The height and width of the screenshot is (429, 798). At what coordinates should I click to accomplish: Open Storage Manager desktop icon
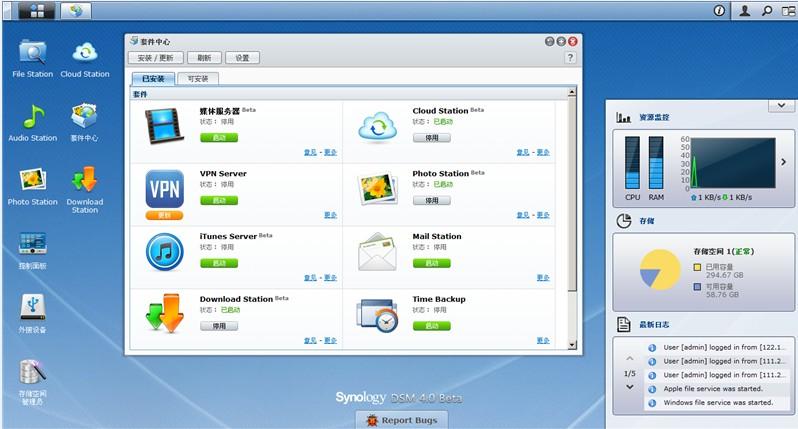[33, 382]
